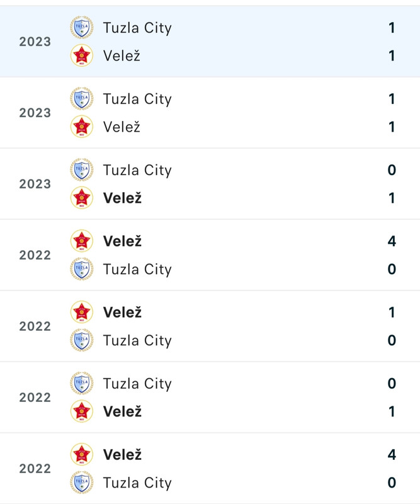Click Velež star crest in highlighted match row
The image size is (420, 504).
click(82, 55)
